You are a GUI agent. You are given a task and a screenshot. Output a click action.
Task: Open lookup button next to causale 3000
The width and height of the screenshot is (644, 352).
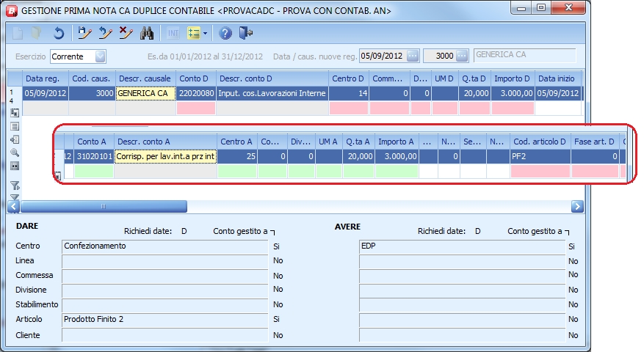(x=462, y=56)
